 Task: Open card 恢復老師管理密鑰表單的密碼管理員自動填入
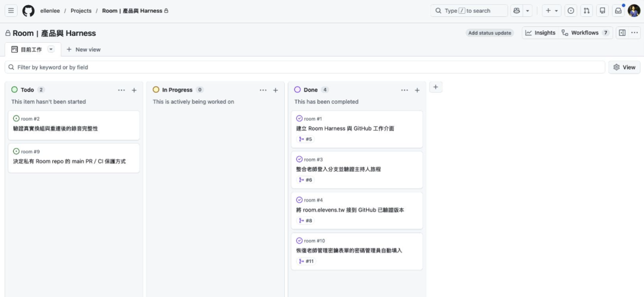(x=349, y=251)
